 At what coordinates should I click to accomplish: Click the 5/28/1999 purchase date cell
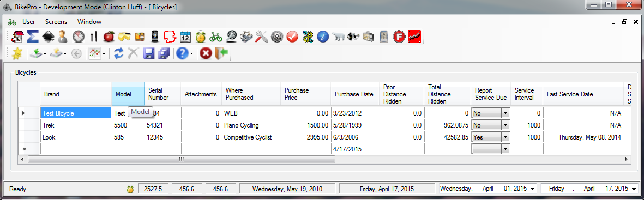click(x=355, y=125)
